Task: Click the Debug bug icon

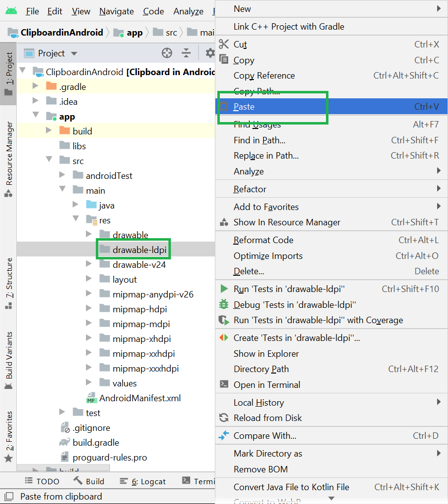Action: click(x=224, y=304)
